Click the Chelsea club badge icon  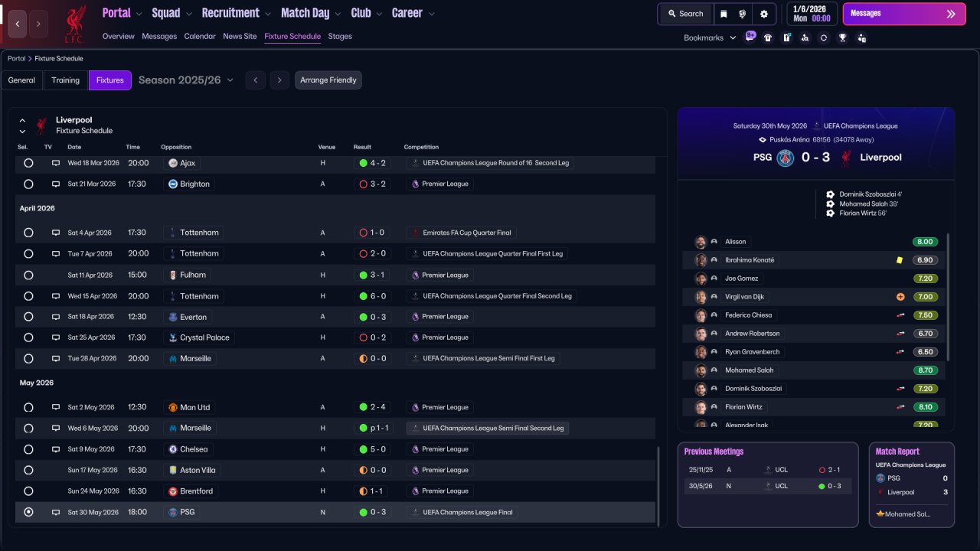(173, 449)
